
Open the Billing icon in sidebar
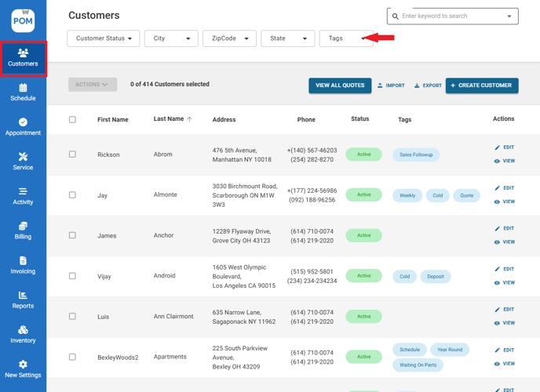click(x=23, y=227)
